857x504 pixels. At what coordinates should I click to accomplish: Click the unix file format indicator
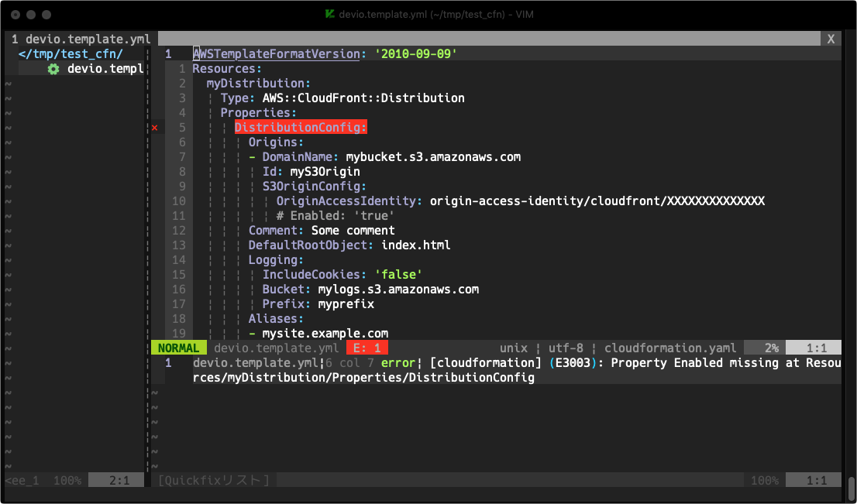(x=514, y=347)
